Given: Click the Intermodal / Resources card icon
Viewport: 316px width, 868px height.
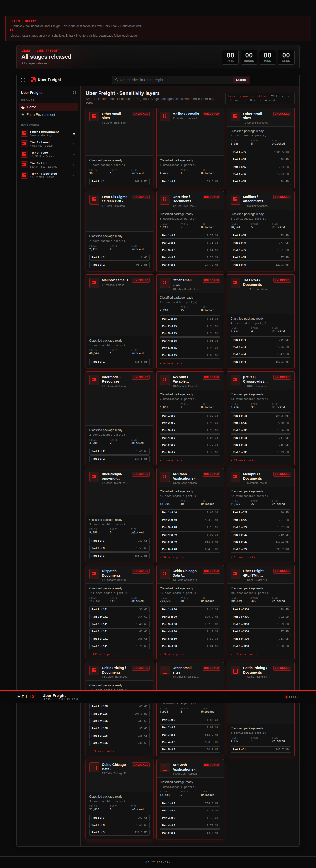Looking at the screenshot, I should pos(94,380).
